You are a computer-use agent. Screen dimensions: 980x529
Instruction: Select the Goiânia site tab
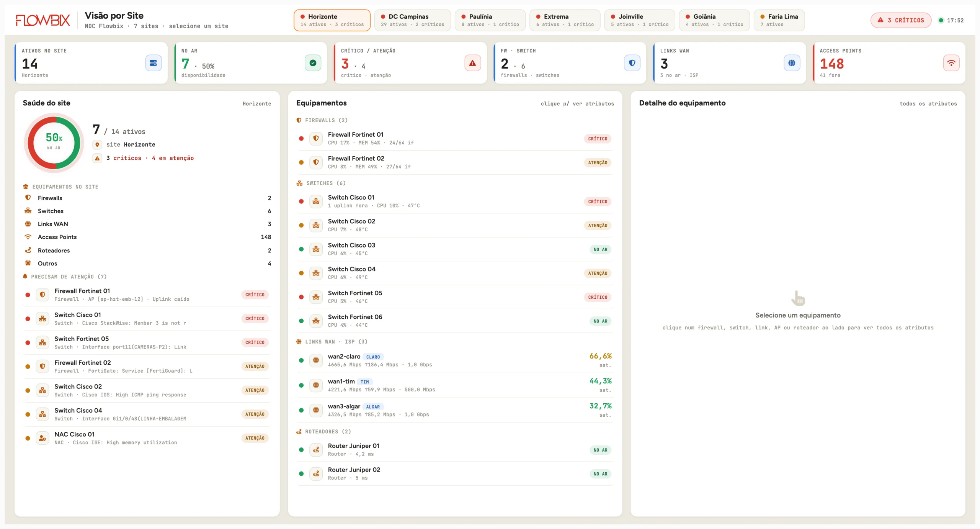[714, 20]
